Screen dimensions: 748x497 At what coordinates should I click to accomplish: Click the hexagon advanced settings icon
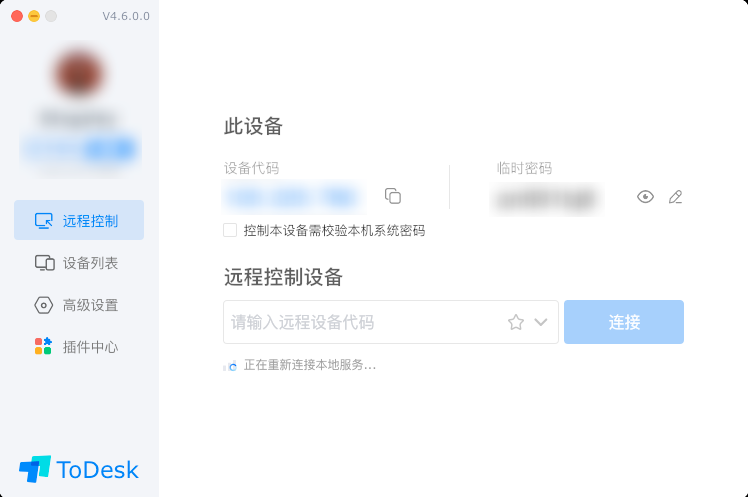[x=43, y=305]
